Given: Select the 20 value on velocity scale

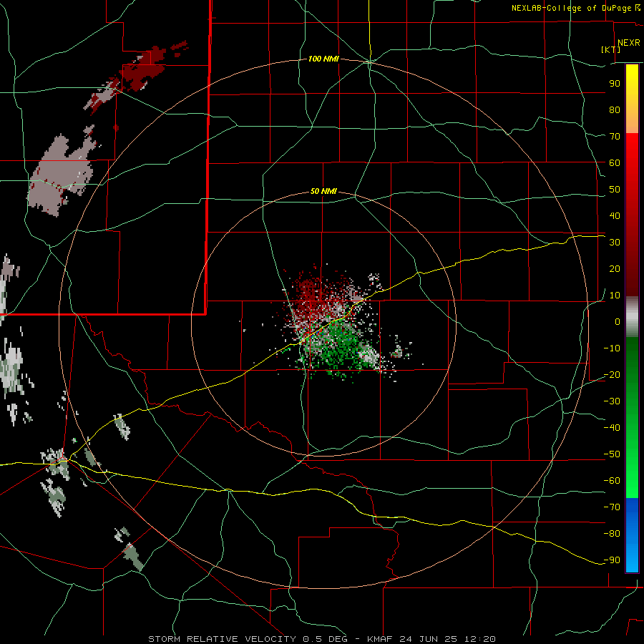Looking at the screenshot, I should coord(615,268).
